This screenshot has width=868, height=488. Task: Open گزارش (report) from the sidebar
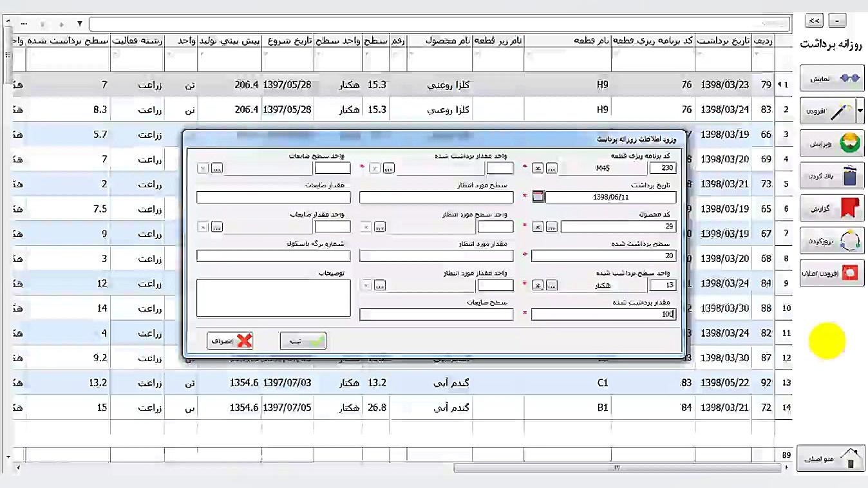[x=831, y=208]
